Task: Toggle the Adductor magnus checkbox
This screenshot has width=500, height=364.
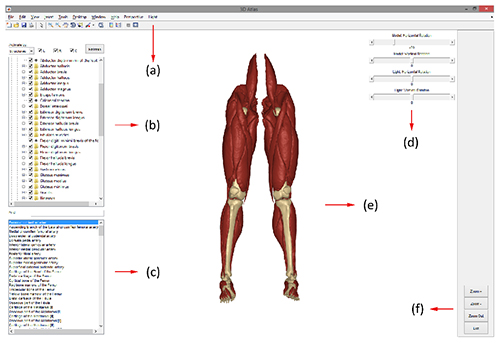Action: (31, 89)
